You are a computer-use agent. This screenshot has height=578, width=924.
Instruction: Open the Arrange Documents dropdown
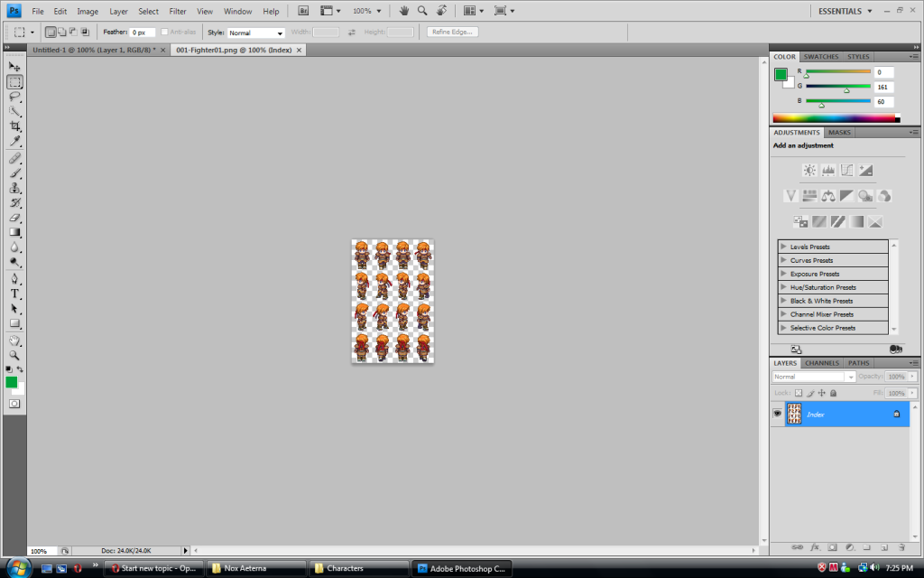pos(473,11)
